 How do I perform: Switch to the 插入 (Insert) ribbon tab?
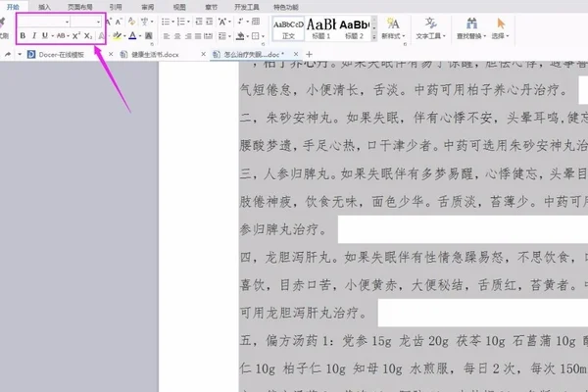coord(45,5)
